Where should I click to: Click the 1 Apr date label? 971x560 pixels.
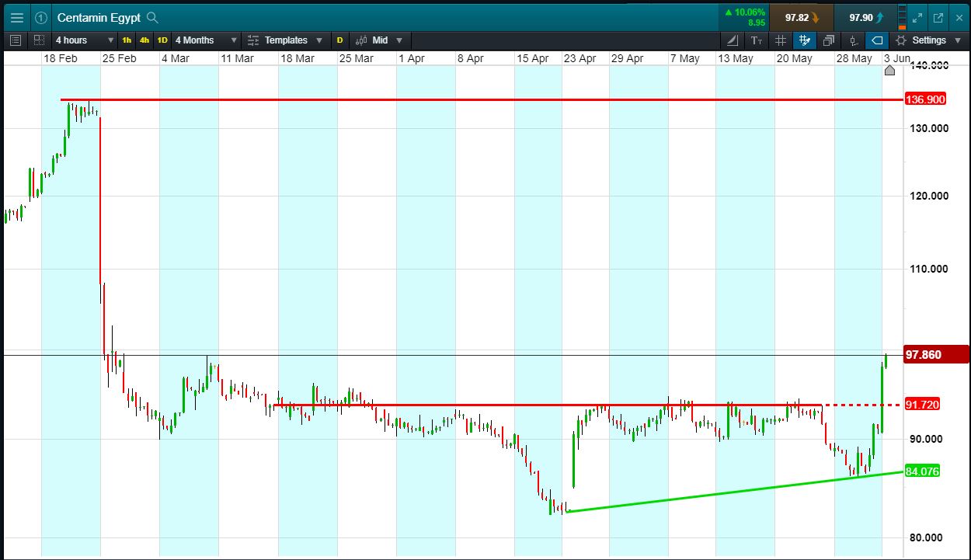click(x=412, y=58)
